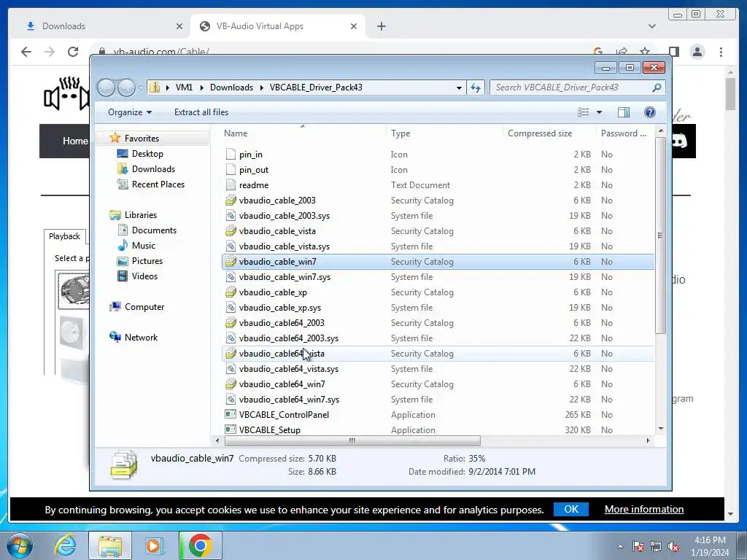Image resolution: width=747 pixels, height=560 pixels.
Task: Open the Explorer help icon
Action: (649, 112)
